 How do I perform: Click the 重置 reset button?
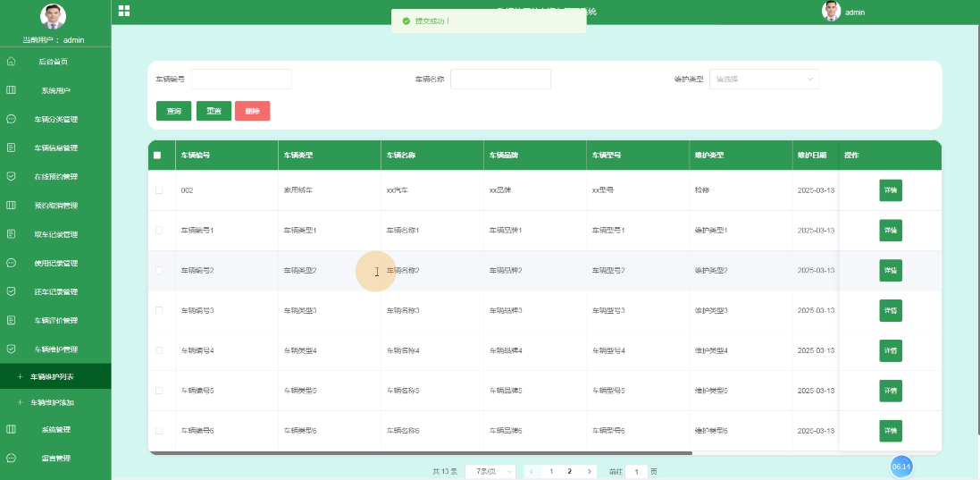point(214,111)
